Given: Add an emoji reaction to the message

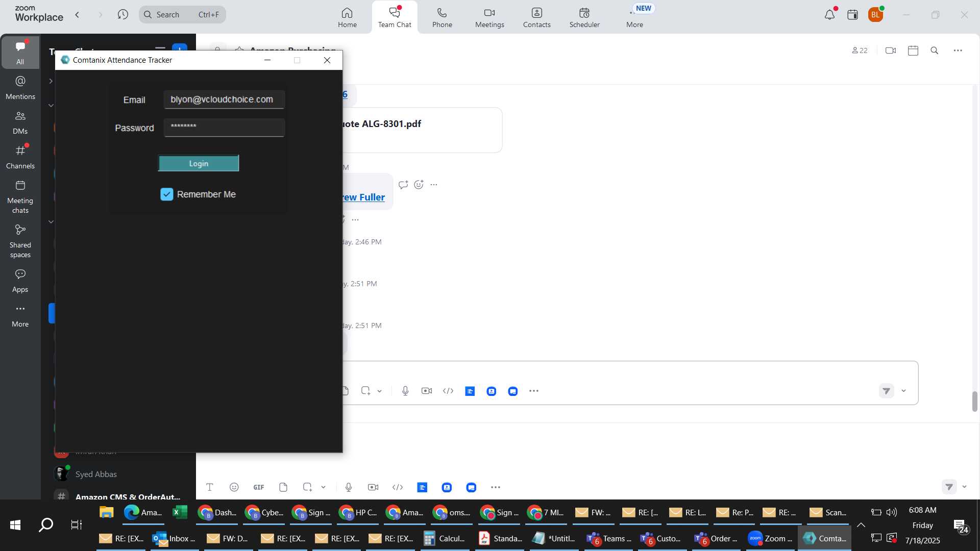Looking at the screenshot, I should coord(419,185).
